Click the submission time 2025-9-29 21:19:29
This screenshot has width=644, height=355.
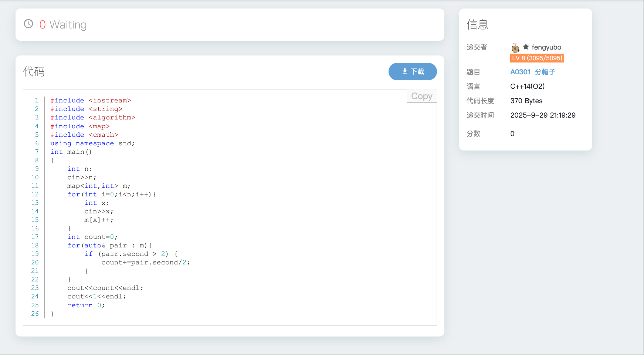coord(543,115)
